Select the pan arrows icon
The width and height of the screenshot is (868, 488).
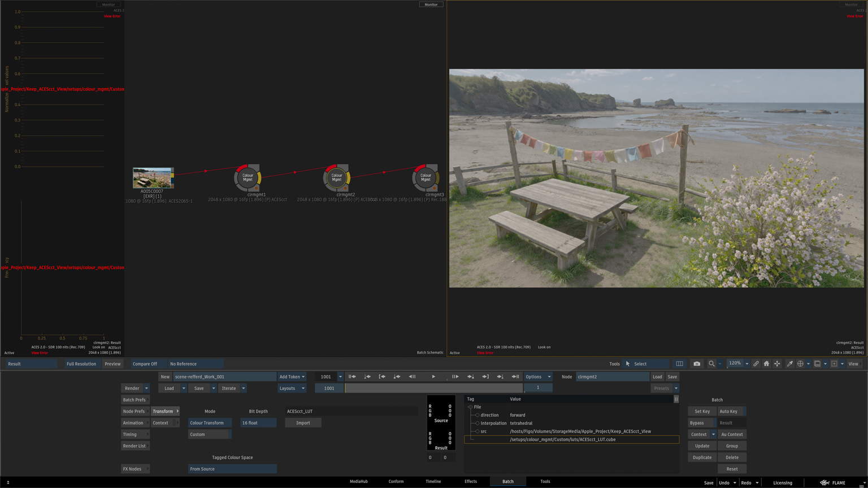point(777,364)
